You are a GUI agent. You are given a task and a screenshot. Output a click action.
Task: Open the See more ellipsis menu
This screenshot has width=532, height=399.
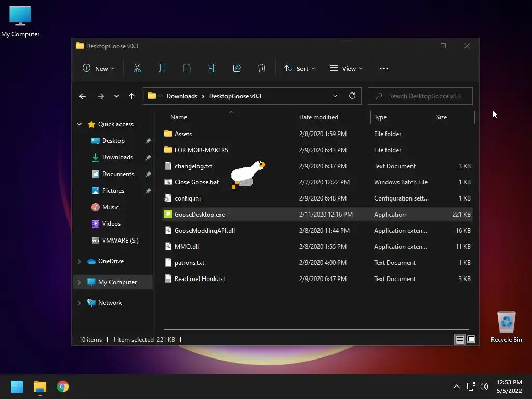click(384, 68)
